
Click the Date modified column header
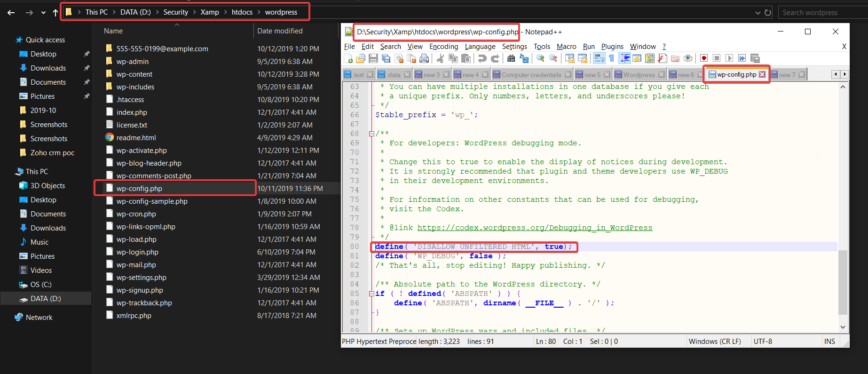(280, 31)
